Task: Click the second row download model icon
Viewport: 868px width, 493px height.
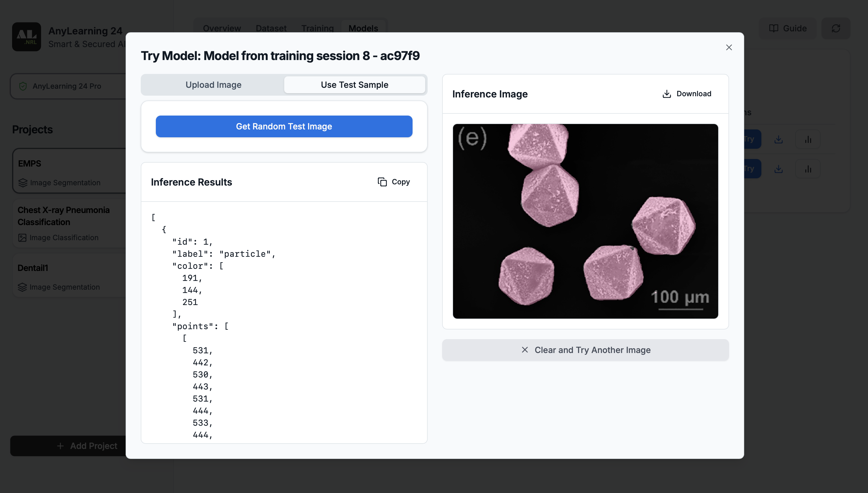Action: pyautogui.click(x=778, y=169)
